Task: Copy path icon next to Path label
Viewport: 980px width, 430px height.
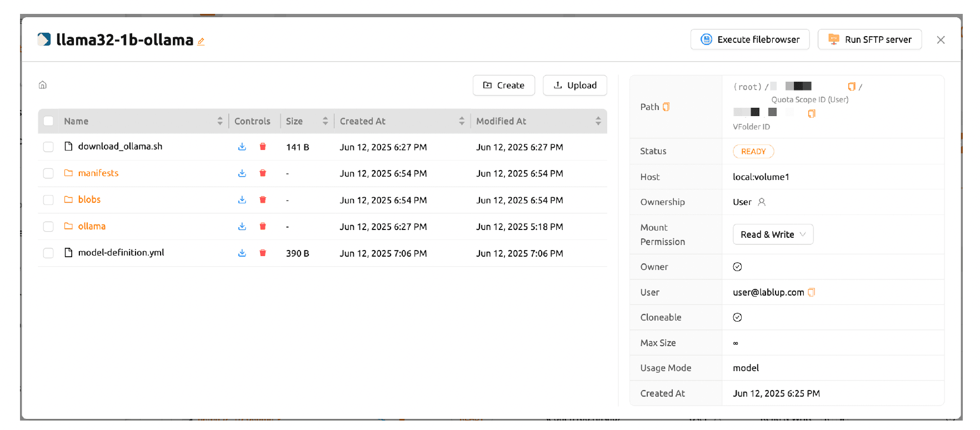Action: [x=667, y=107]
